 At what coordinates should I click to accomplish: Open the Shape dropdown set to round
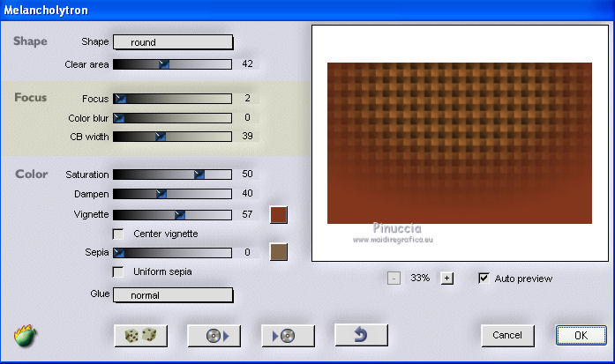pos(173,42)
